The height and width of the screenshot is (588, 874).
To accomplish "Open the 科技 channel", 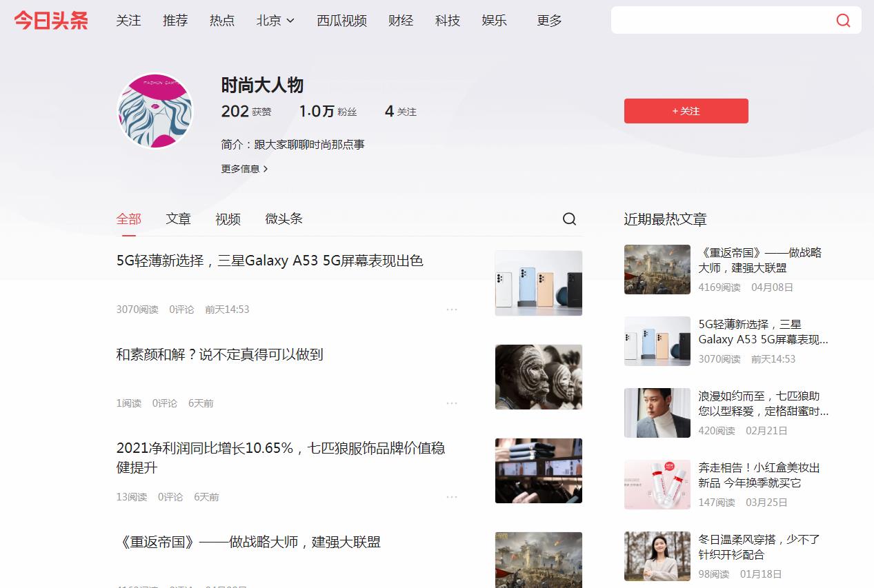I will tap(448, 21).
